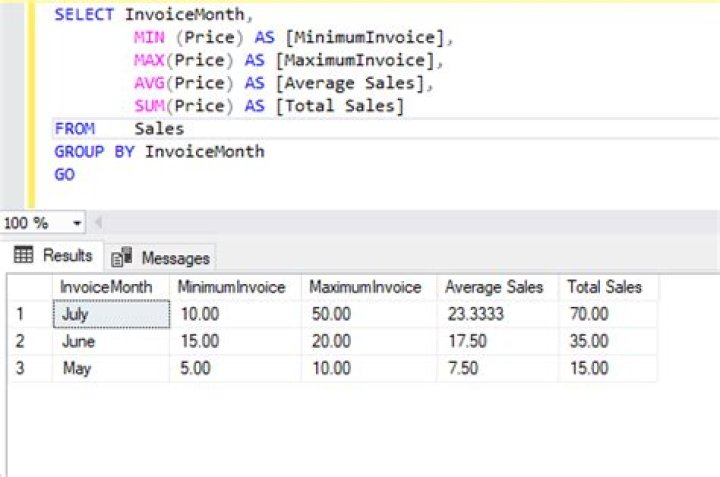
Task: Select the July cell
Action: (x=111, y=314)
